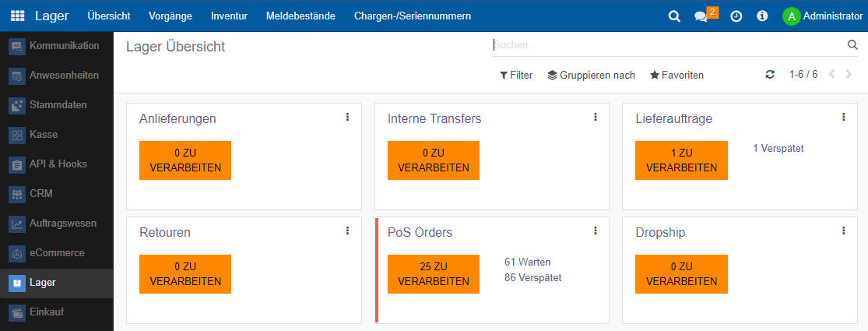Open the Favoriten dropdown
This screenshot has height=331, width=868.
coord(676,76)
